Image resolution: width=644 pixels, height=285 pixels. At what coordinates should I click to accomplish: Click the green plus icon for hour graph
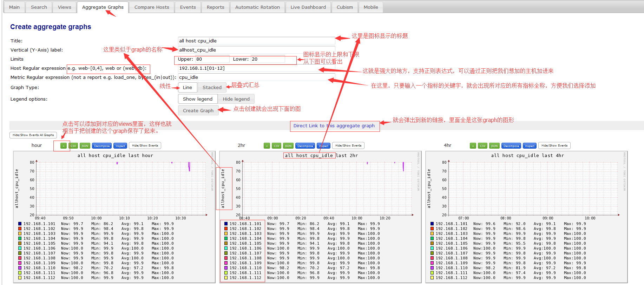tap(63, 146)
